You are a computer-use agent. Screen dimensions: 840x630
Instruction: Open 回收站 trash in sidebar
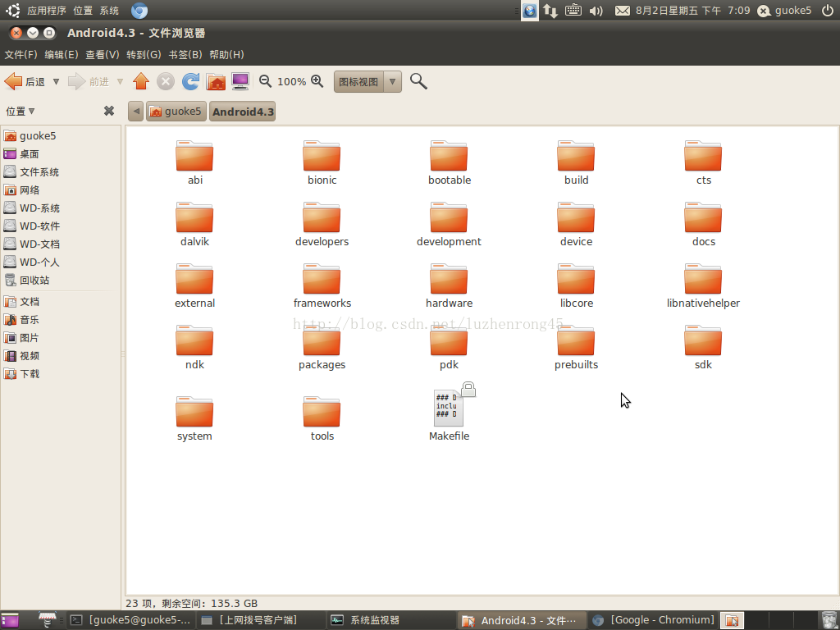(x=26, y=281)
